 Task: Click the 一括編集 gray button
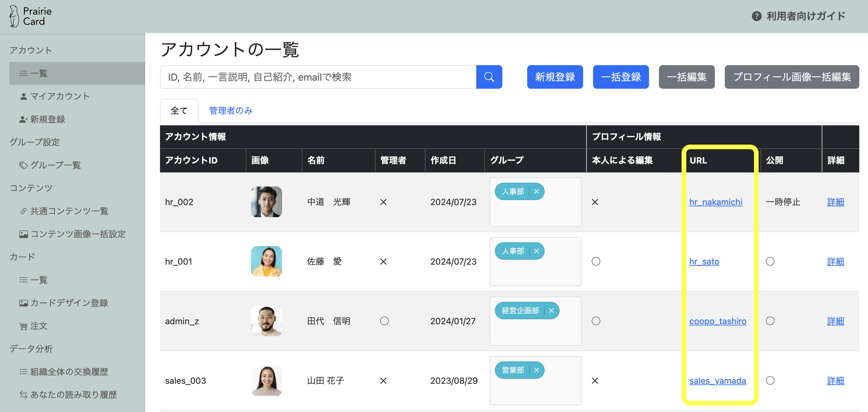[686, 77]
